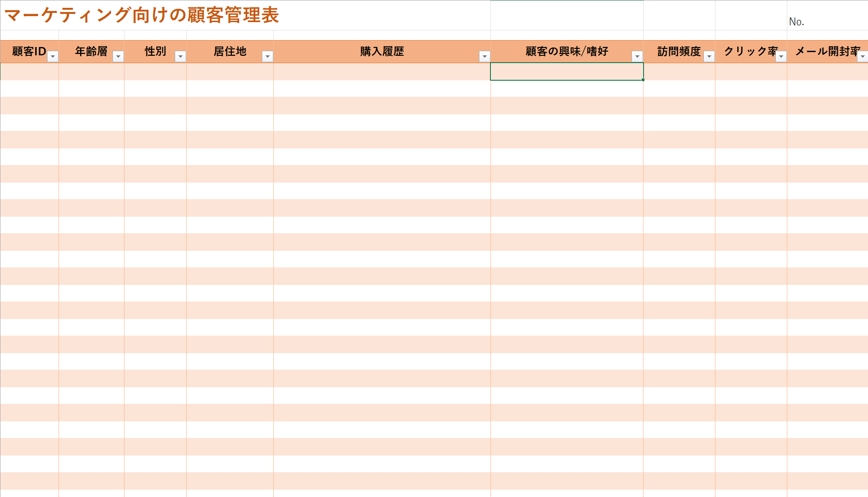Open the 年齢層 filter dropdown
Viewport: 868px width, 497px height.
(x=118, y=56)
